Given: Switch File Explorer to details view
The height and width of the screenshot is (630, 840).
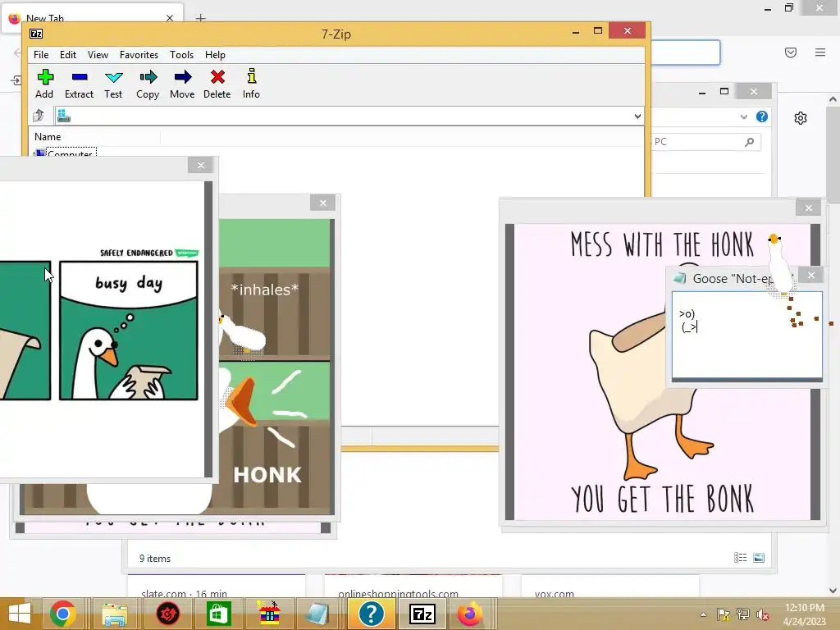Looking at the screenshot, I should point(740,558).
